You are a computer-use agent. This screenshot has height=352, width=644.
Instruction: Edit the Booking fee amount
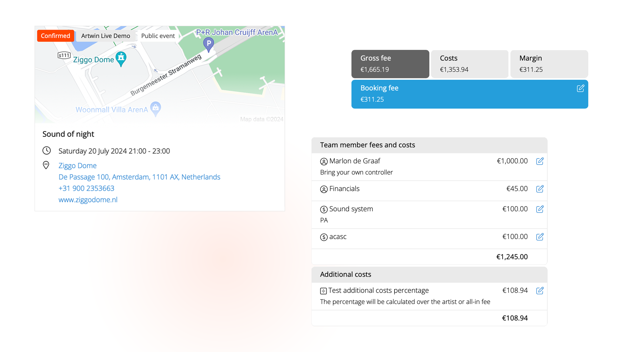580,88
